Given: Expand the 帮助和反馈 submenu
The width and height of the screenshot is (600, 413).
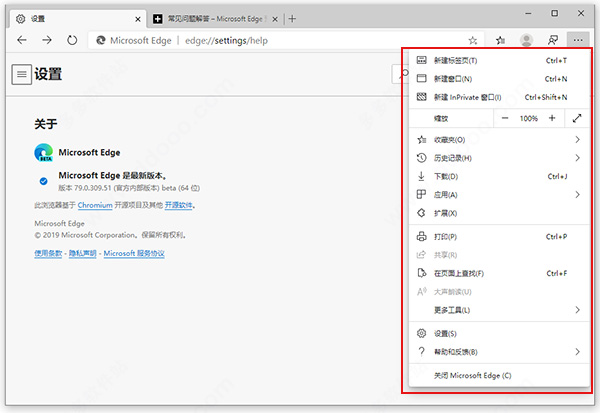Looking at the screenshot, I should 578,352.
